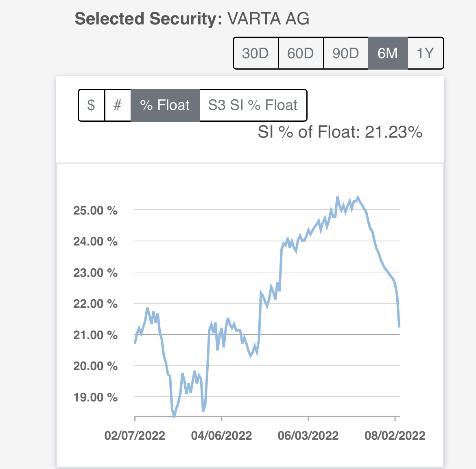Click the 04/06/2022 x-axis date label

pyautogui.click(x=221, y=436)
